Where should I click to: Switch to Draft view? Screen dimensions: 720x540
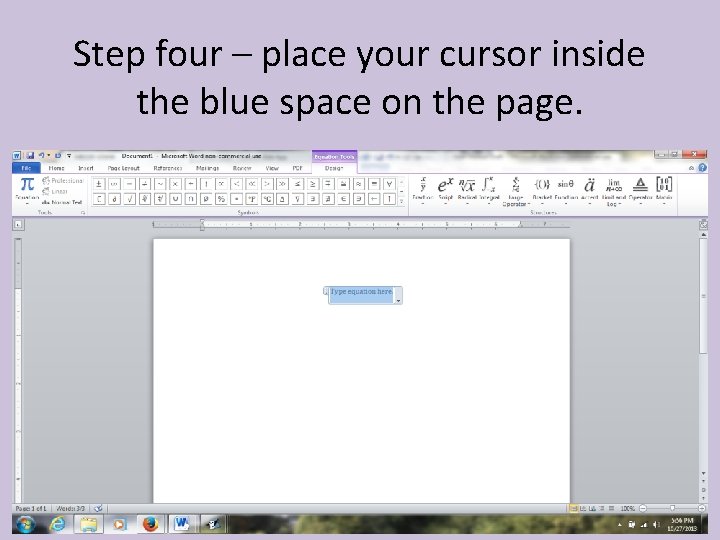611,508
